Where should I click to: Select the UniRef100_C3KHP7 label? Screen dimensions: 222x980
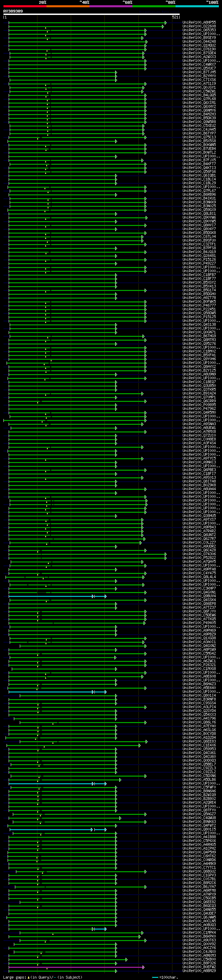pyautogui.click(x=199, y=588)
